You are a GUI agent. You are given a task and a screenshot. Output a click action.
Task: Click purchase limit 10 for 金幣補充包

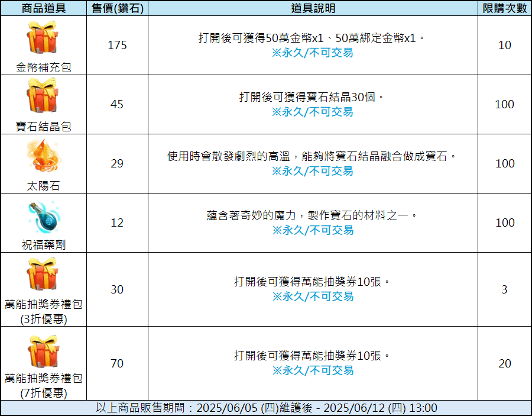click(505, 45)
